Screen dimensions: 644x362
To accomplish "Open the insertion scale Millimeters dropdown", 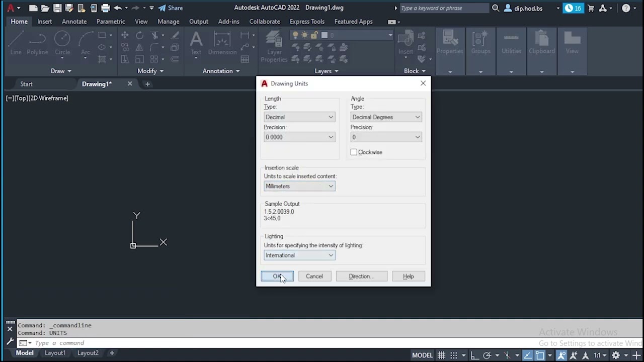I will point(299,186).
